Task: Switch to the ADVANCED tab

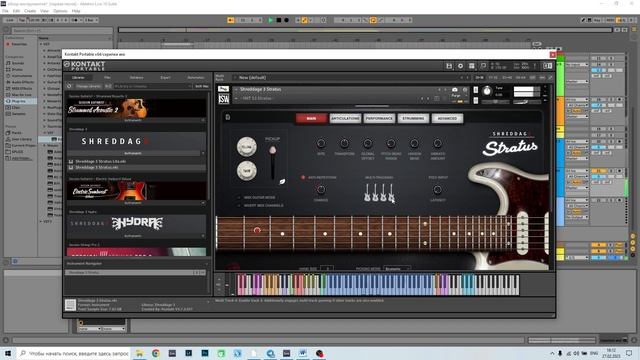Action: point(447,118)
